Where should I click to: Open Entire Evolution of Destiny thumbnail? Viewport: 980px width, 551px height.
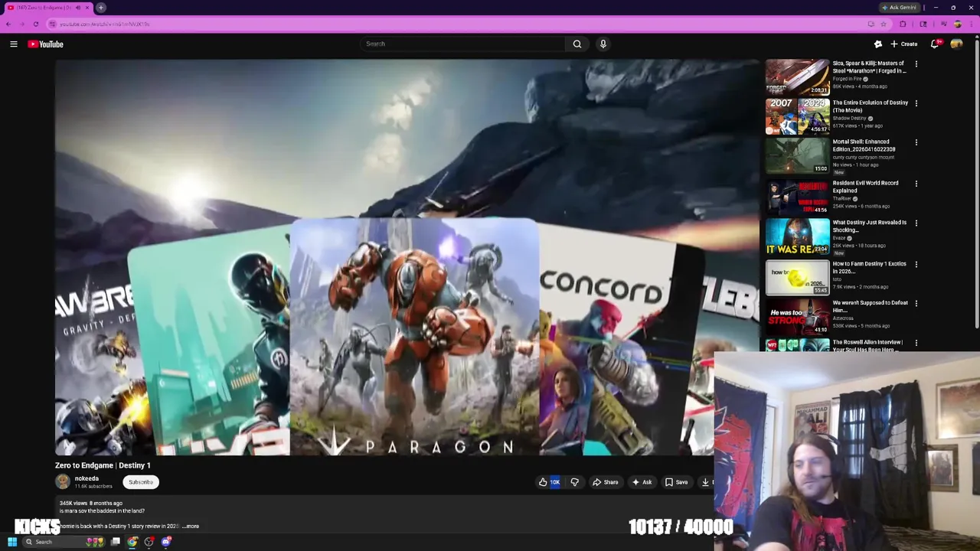coord(797,116)
